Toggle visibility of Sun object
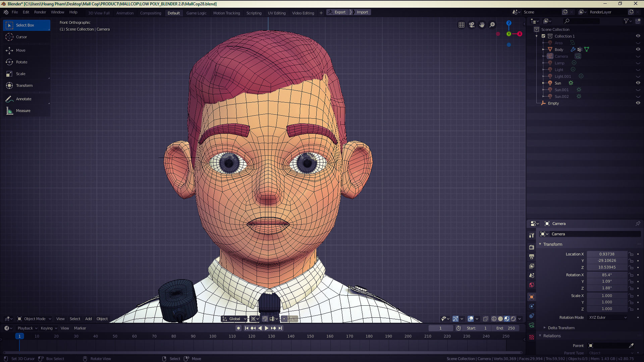644x362 pixels. 638,83
